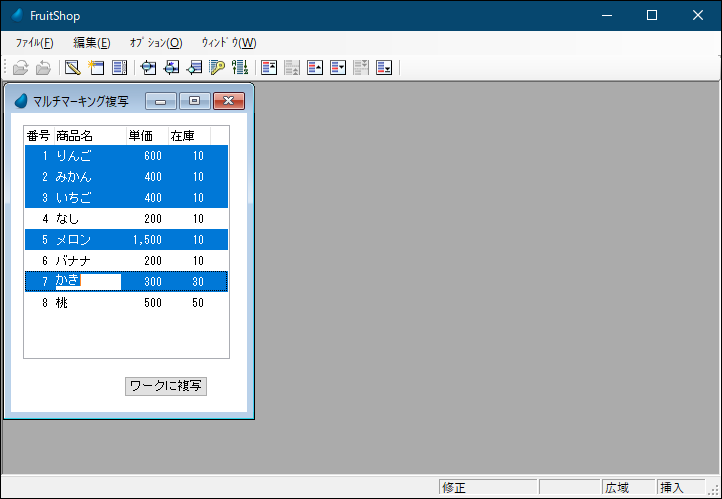Click the 挿入 status bar pane
Screen dimensions: 722x499
(x=672, y=488)
